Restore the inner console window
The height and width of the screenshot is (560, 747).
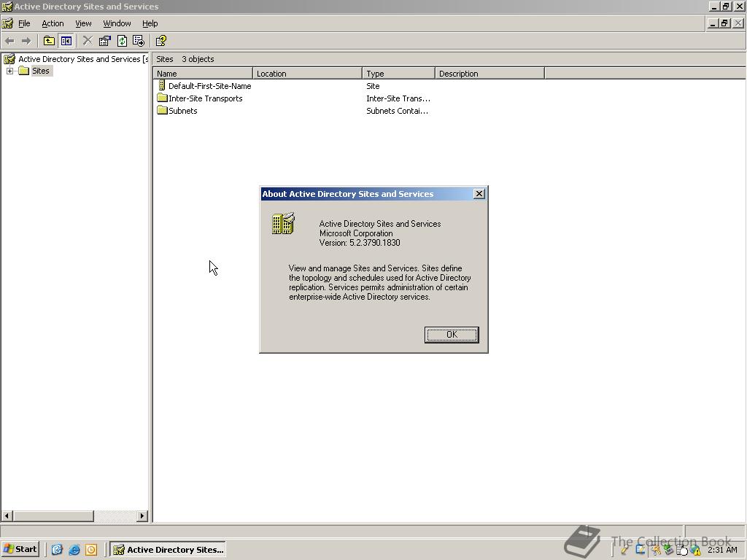click(x=724, y=23)
